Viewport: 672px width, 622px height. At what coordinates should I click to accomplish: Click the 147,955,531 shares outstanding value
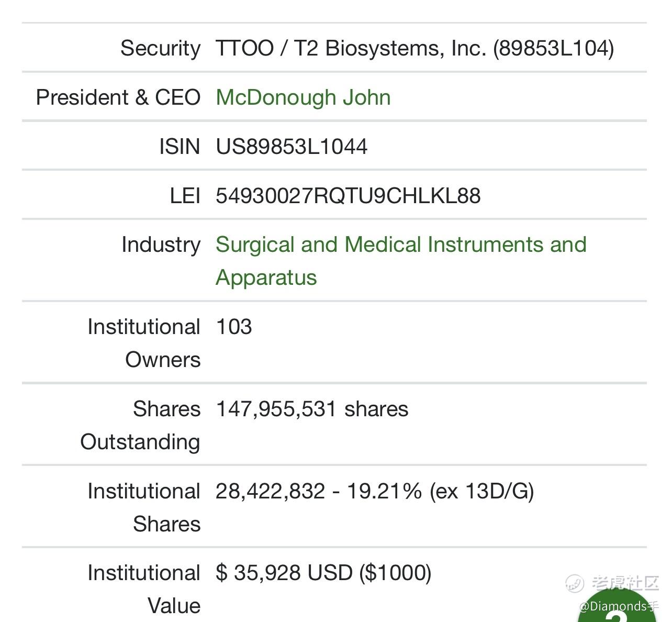[312, 409]
